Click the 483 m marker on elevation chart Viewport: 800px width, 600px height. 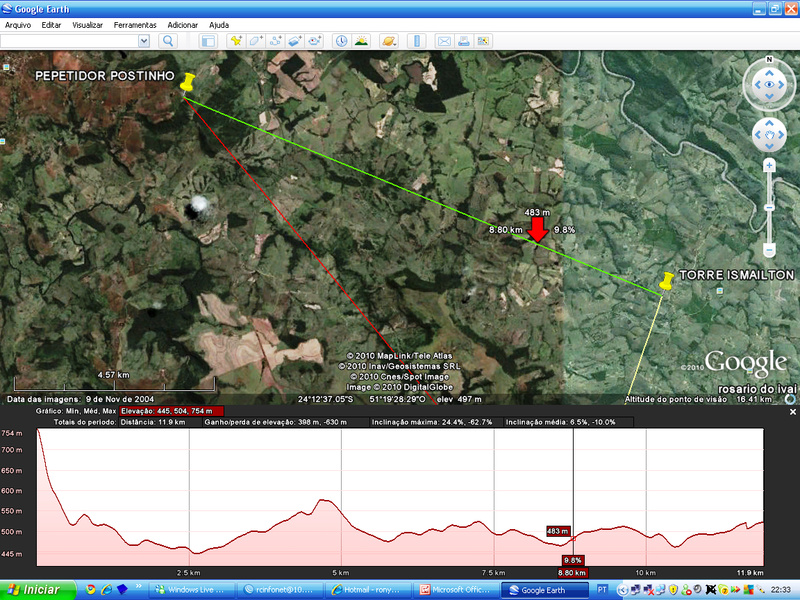point(558,531)
